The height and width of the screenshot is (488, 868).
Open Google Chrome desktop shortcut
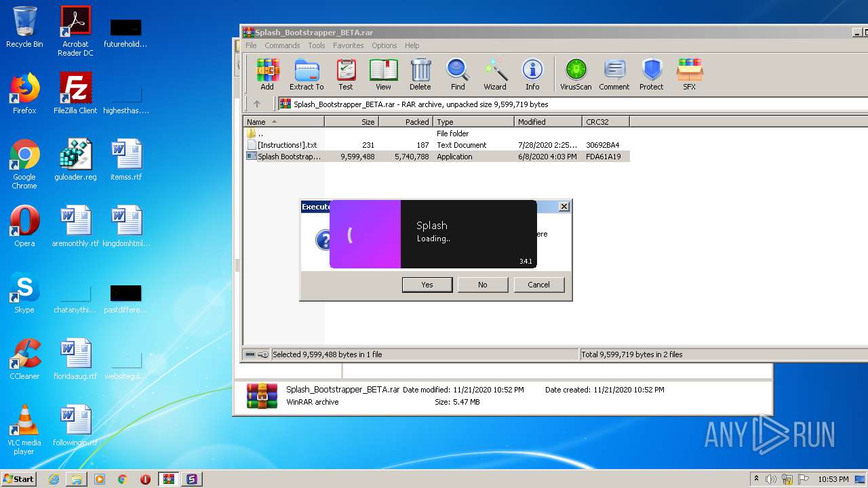coord(24,164)
